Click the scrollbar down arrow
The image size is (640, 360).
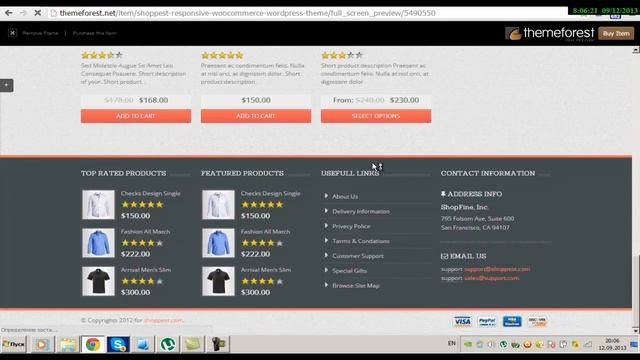pyautogui.click(x=636, y=330)
